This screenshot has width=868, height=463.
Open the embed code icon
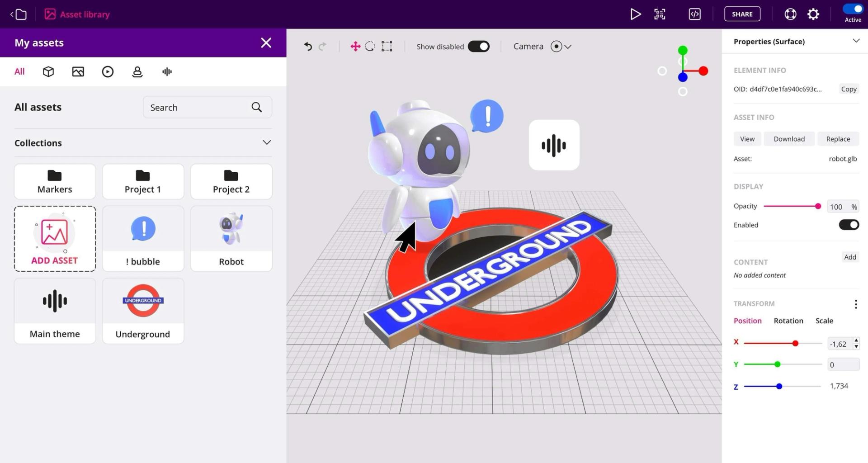[x=695, y=14]
